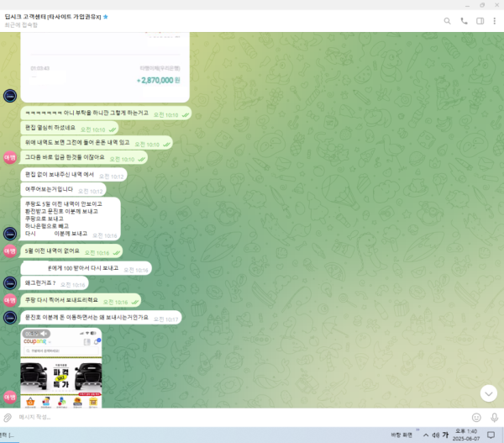Select message '문진호 이분께 돈 이동하면서는 왜 보내시는거인가요'
This screenshot has width=504, height=443.
tap(101, 318)
